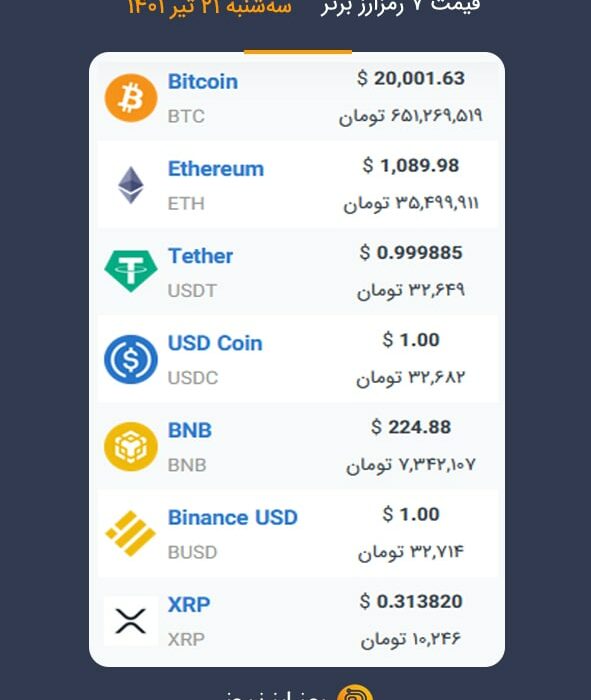The image size is (591, 700).
Task: Click the orange brand logo at bottom
Action: 355,692
